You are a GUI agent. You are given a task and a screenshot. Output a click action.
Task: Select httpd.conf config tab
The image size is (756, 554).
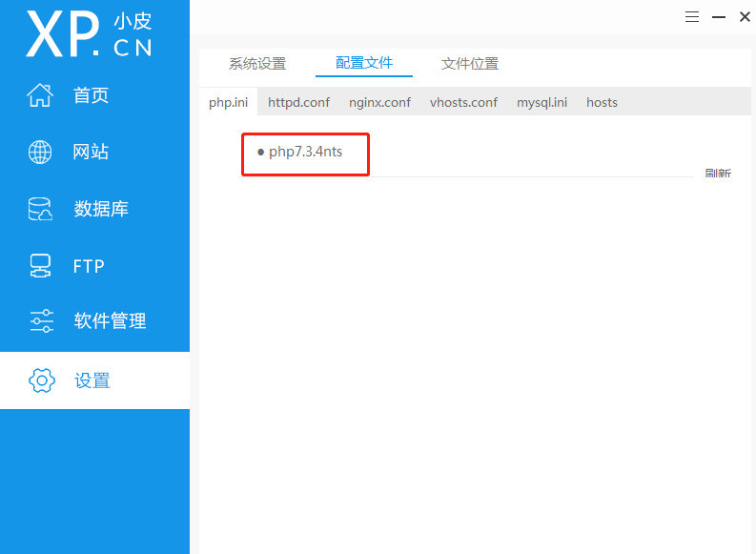click(x=298, y=102)
